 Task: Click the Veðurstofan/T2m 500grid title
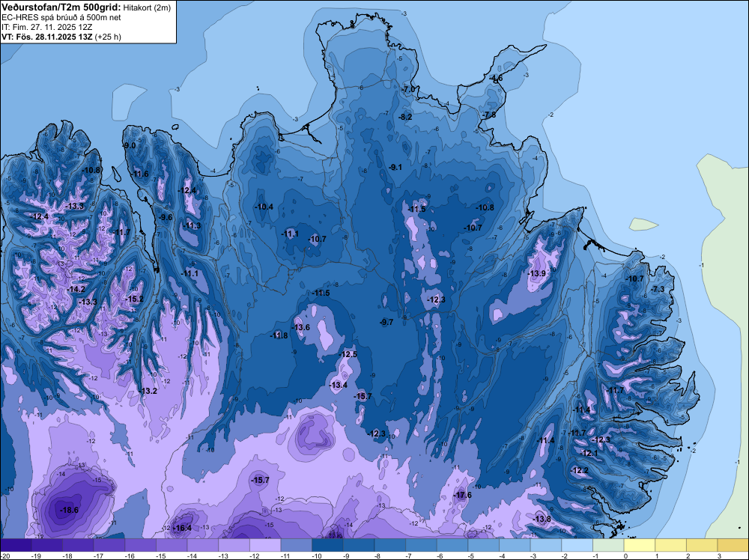pyautogui.click(x=61, y=7)
